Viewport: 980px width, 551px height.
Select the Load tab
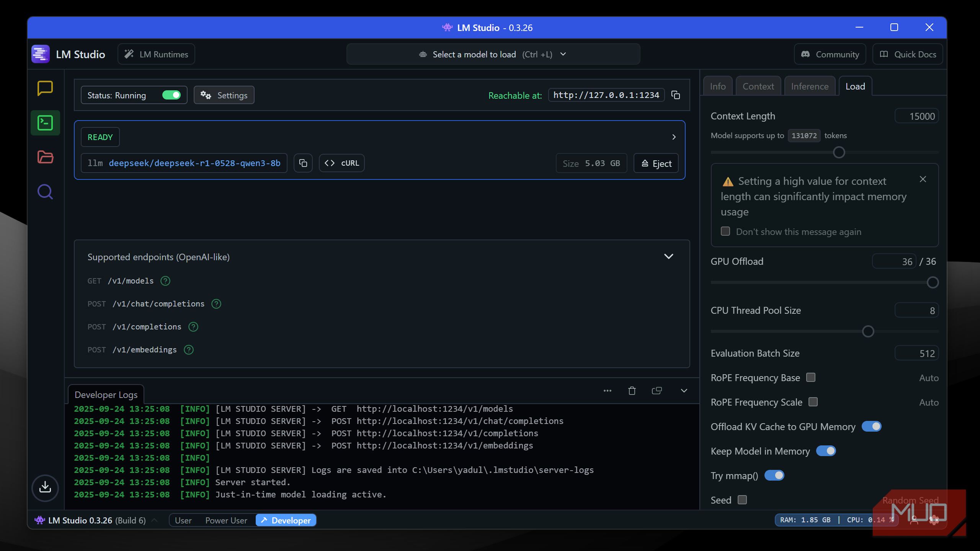855,86
